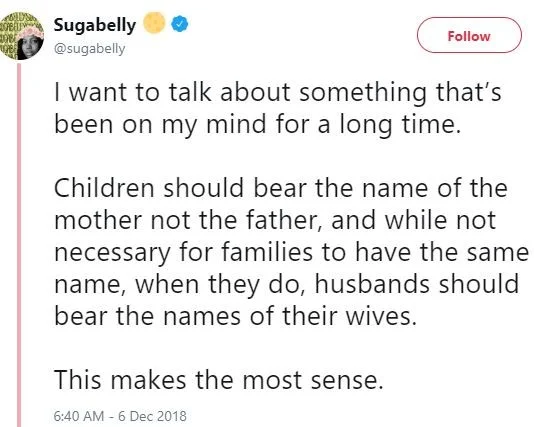
Task: Click the pink thread line below the avatar
Action: (19, 244)
